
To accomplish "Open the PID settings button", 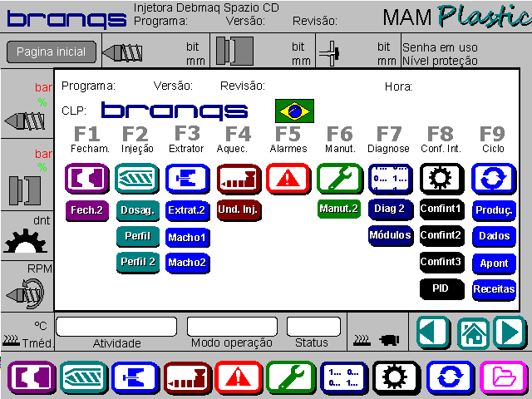I will 441,289.
